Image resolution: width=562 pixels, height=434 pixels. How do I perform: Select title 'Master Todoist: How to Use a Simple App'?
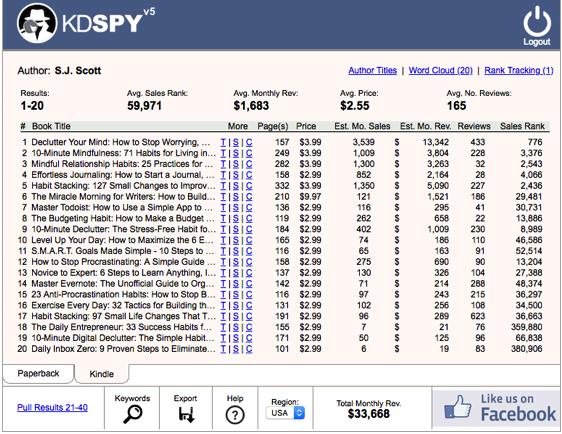[x=122, y=208]
